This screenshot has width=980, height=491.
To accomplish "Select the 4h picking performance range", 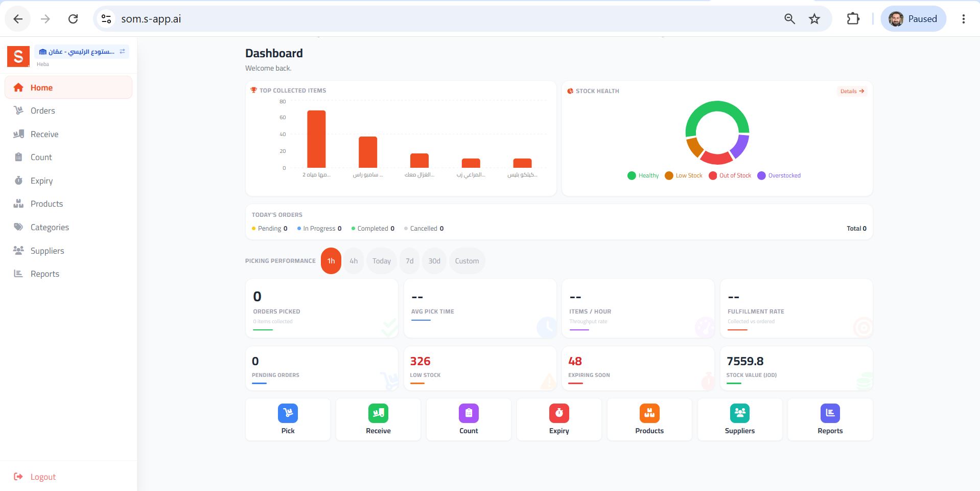I will (354, 261).
